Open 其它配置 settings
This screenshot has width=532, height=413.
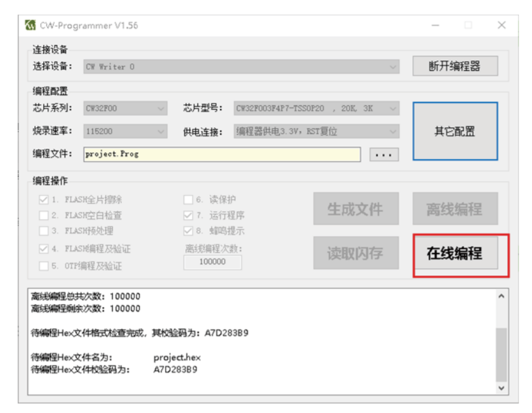click(x=455, y=131)
